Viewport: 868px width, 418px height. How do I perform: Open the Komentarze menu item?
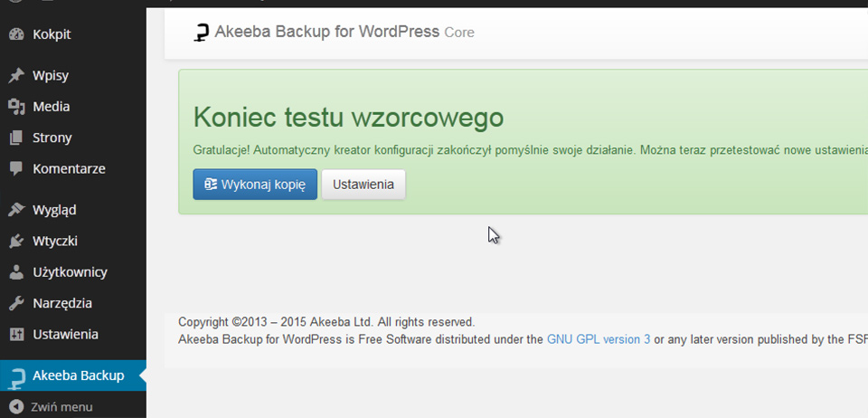[73, 168]
